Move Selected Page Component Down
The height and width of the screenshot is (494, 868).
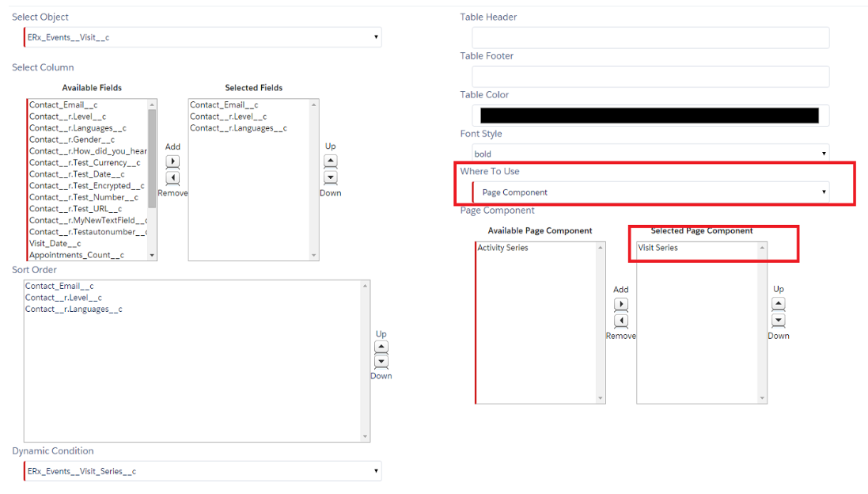(779, 321)
